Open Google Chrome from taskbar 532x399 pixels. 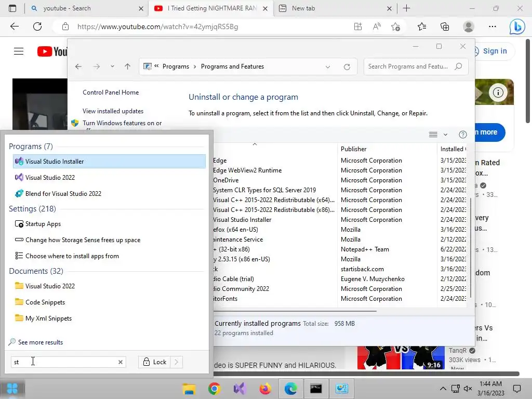pyautogui.click(x=214, y=389)
